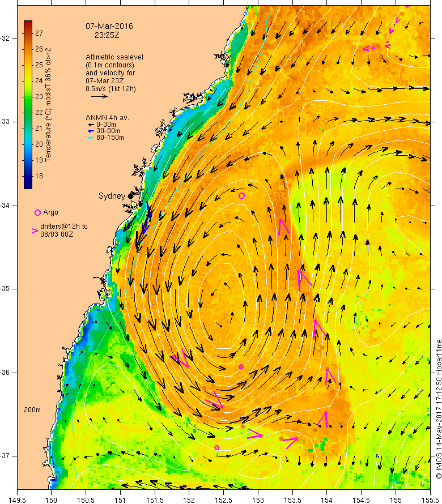Click the cyan 80-150m legend arrow

[x=91, y=138]
